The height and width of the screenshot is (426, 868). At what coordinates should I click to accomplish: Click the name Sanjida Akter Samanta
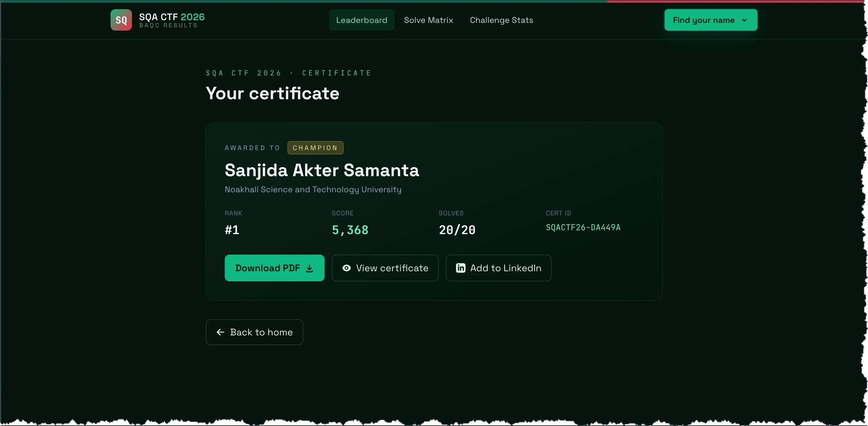point(322,171)
